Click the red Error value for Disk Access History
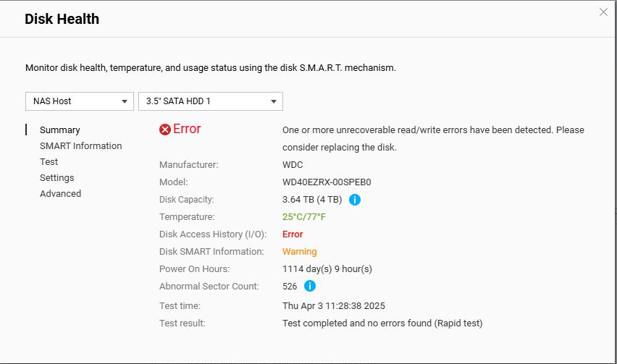 click(x=293, y=234)
